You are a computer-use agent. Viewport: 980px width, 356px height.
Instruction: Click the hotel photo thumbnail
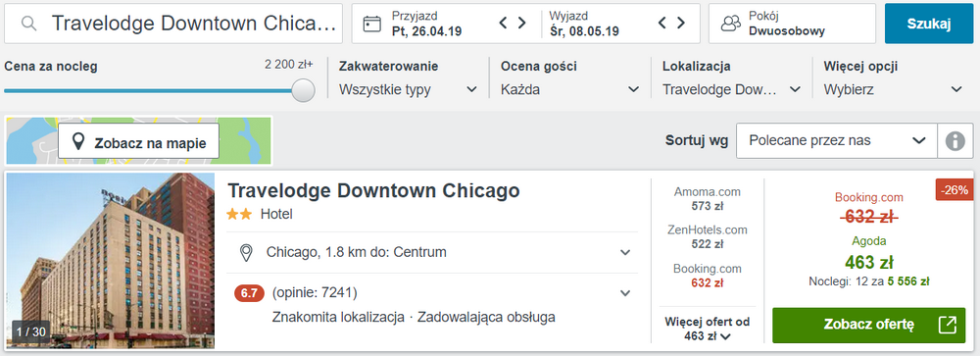[x=111, y=261]
